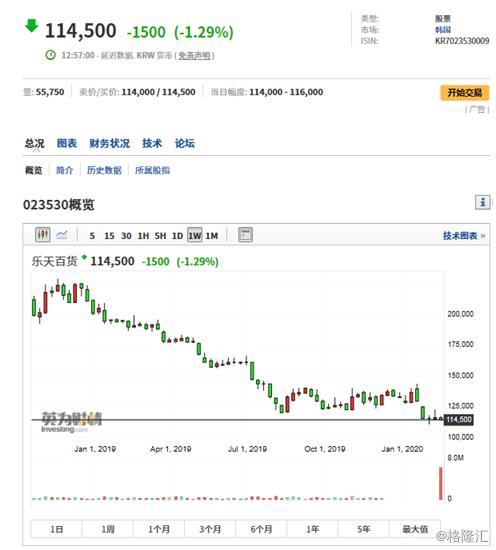
Task: Click the volume value 55,750
Action: coord(50,92)
